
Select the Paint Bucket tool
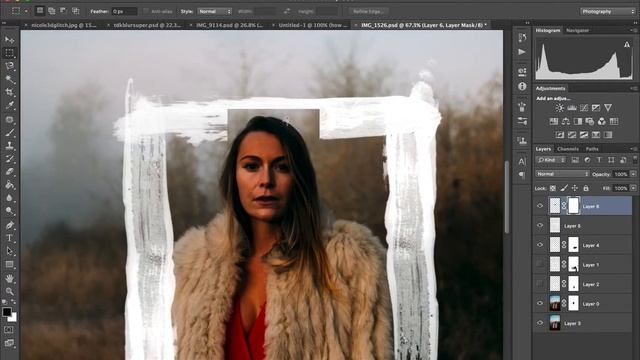[9, 184]
